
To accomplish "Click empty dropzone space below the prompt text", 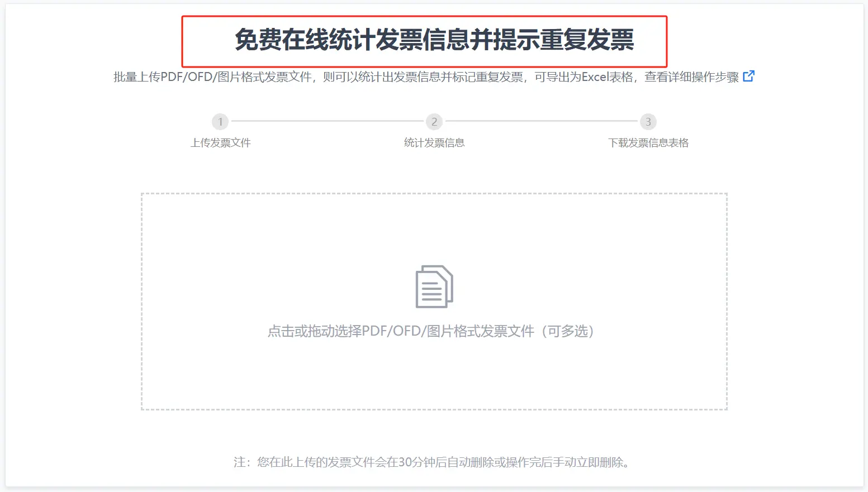I will pos(434,377).
